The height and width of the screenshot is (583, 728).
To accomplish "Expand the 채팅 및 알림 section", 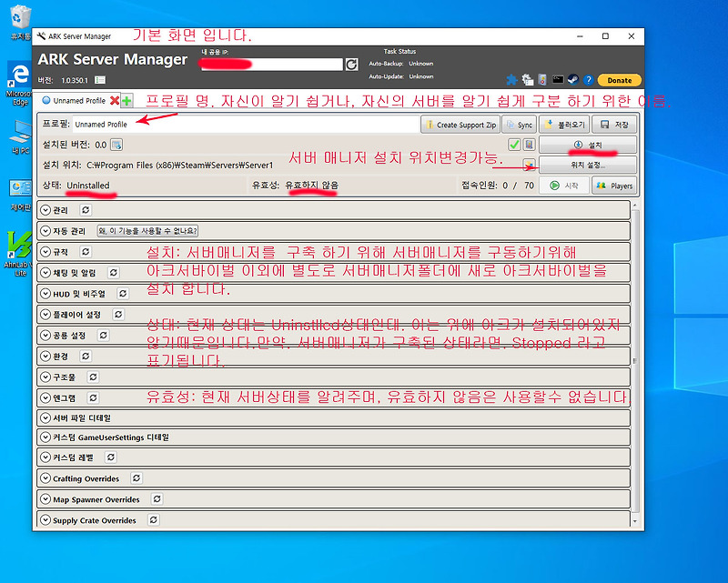I will click(x=45, y=273).
